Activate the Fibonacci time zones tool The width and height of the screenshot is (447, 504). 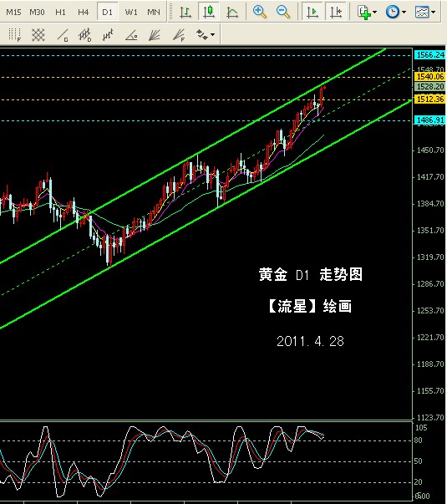pos(14,35)
